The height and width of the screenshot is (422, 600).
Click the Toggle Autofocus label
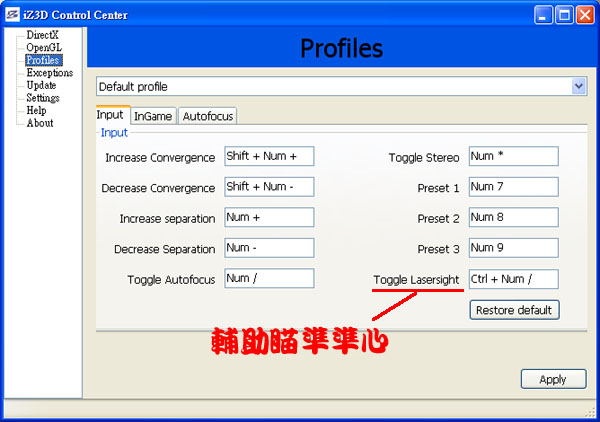(171, 280)
